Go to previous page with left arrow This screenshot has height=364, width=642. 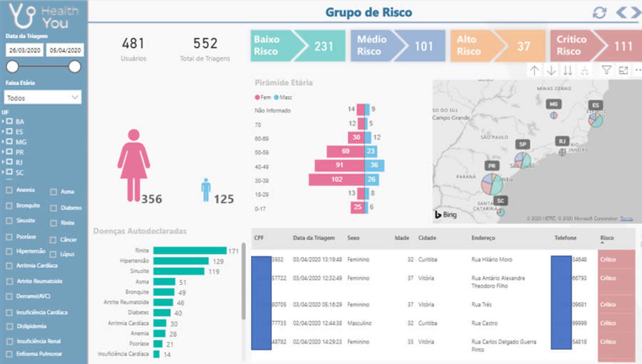(621, 12)
